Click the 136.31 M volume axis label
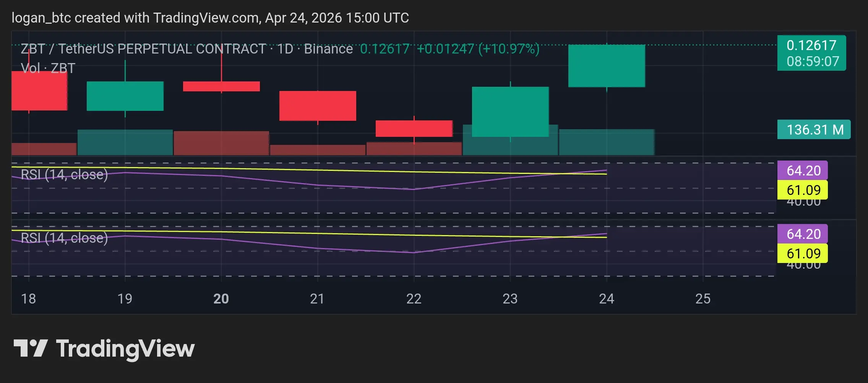868x383 pixels. [x=814, y=130]
